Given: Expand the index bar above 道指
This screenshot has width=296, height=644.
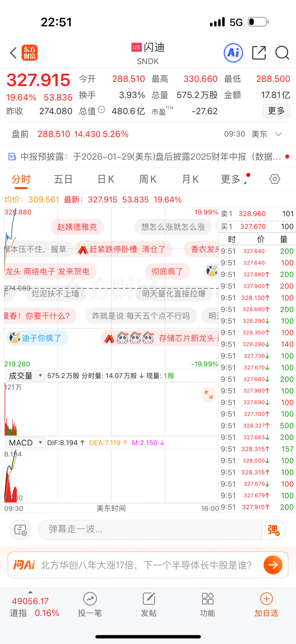Looking at the screenshot, I should [30, 592].
